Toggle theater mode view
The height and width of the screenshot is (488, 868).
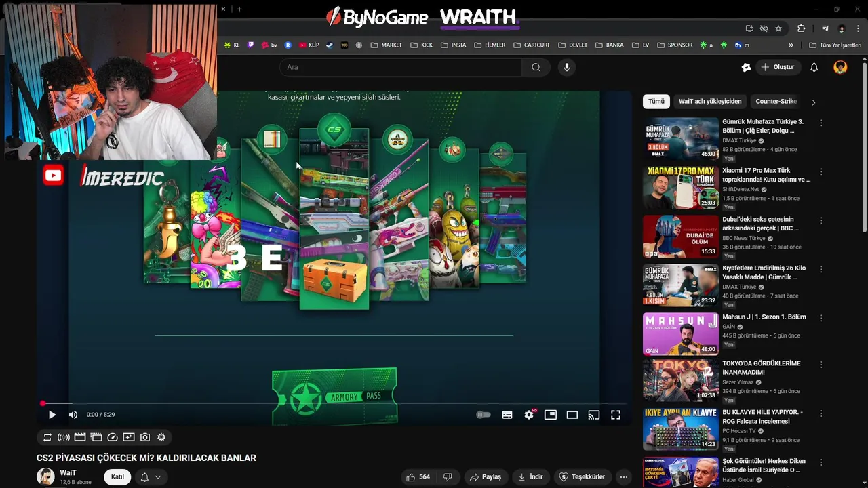[x=572, y=415]
